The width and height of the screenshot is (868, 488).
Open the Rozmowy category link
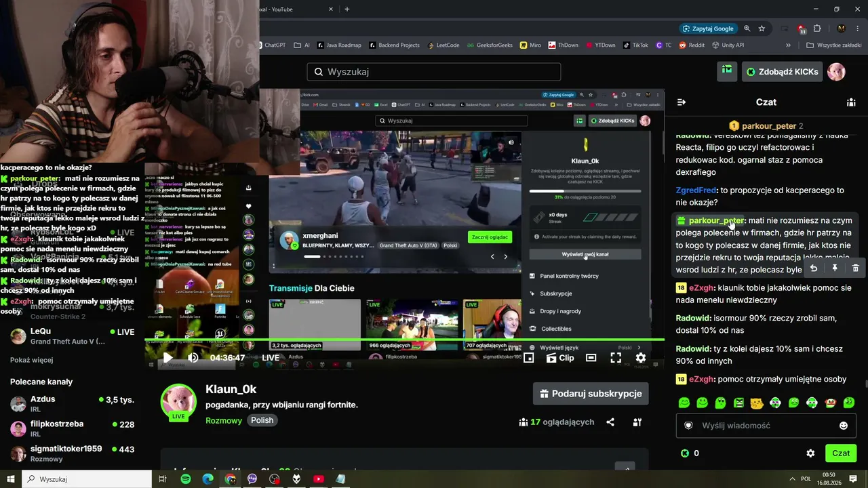pos(224,420)
